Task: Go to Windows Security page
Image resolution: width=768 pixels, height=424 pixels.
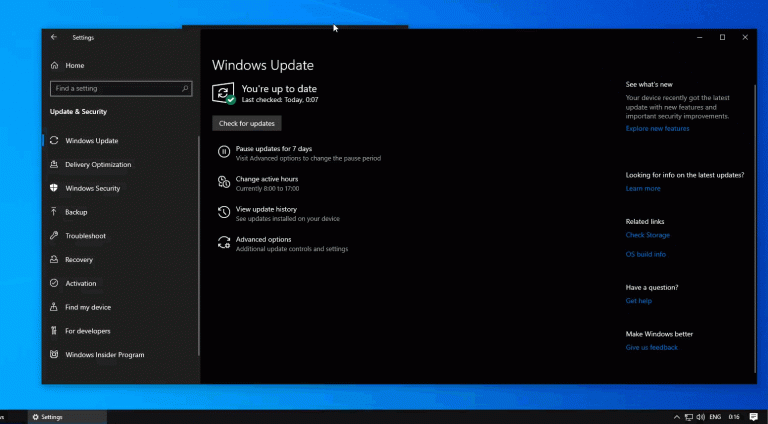Action: point(93,188)
